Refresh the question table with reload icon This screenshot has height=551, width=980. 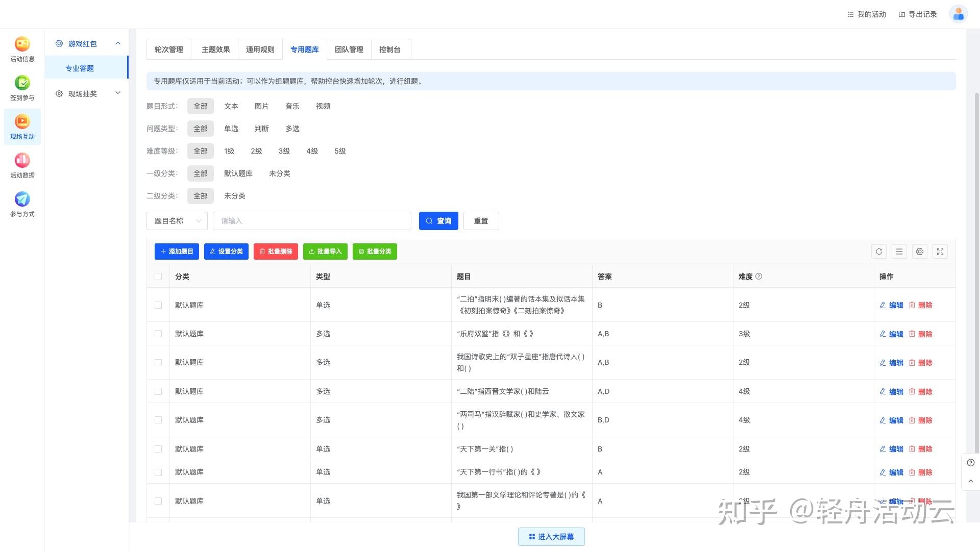[879, 252]
